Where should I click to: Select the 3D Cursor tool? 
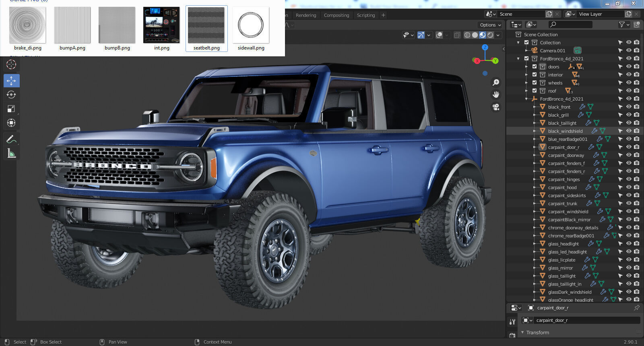tap(11, 64)
